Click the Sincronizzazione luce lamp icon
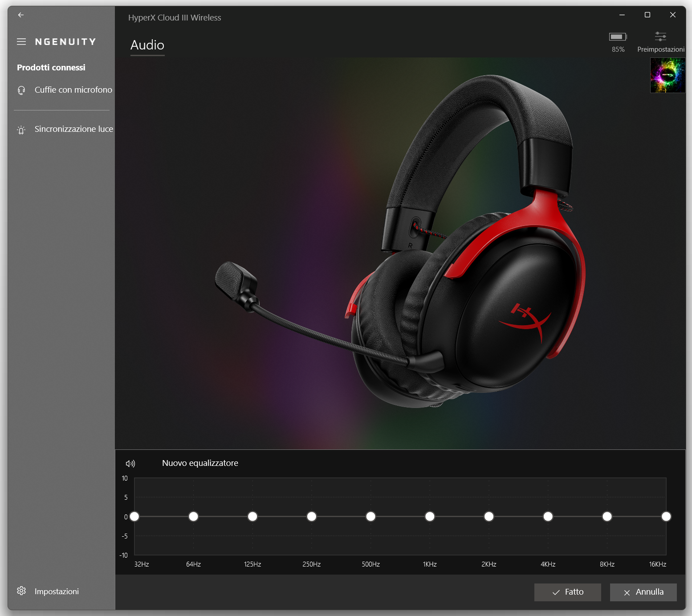Screen dimensions: 692x616 tap(21, 130)
